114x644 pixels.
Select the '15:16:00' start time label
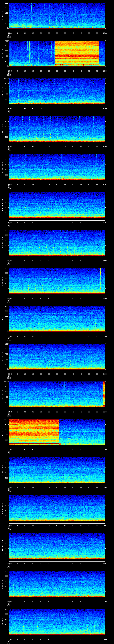(x=9, y=109)
